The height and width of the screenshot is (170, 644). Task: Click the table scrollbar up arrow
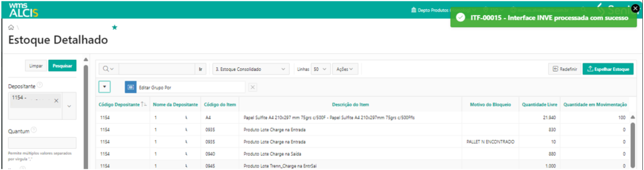[632, 117]
